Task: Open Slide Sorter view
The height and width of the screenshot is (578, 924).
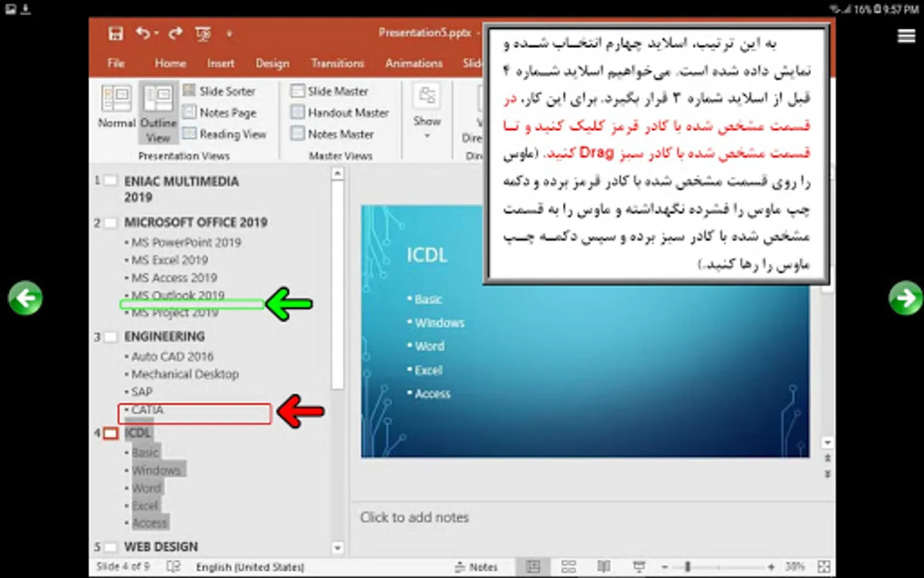Action: pos(219,91)
